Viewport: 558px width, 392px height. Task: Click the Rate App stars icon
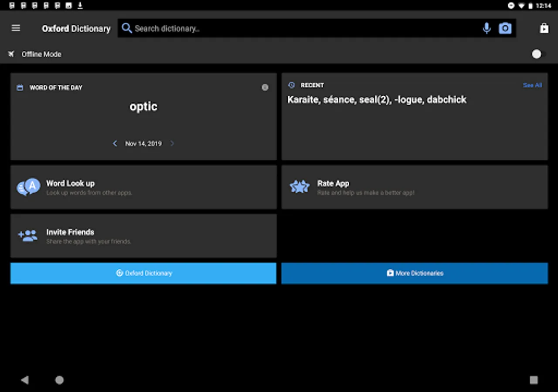click(299, 187)
